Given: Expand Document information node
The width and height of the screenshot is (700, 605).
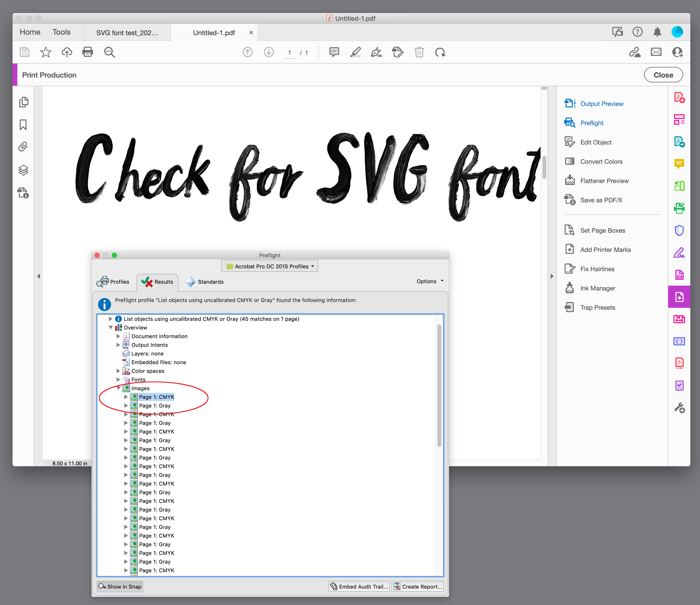Looking at the screenshot, I should click(118, 336).
